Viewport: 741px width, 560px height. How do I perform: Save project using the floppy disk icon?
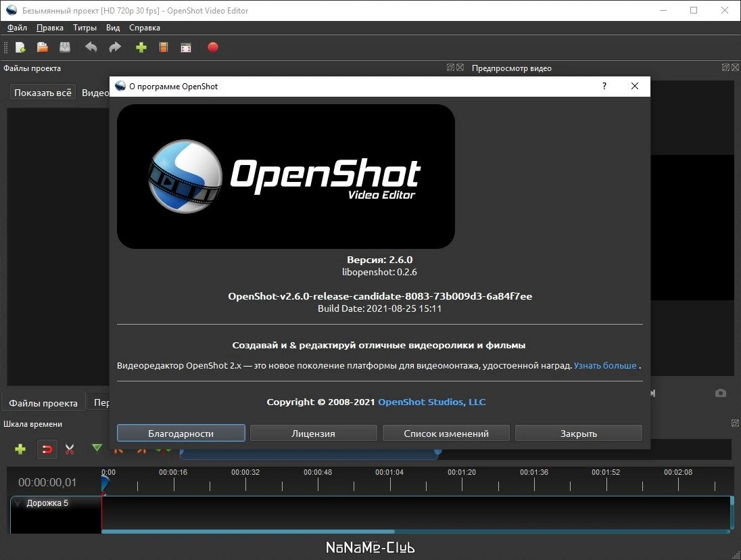(x=65, y=47)
